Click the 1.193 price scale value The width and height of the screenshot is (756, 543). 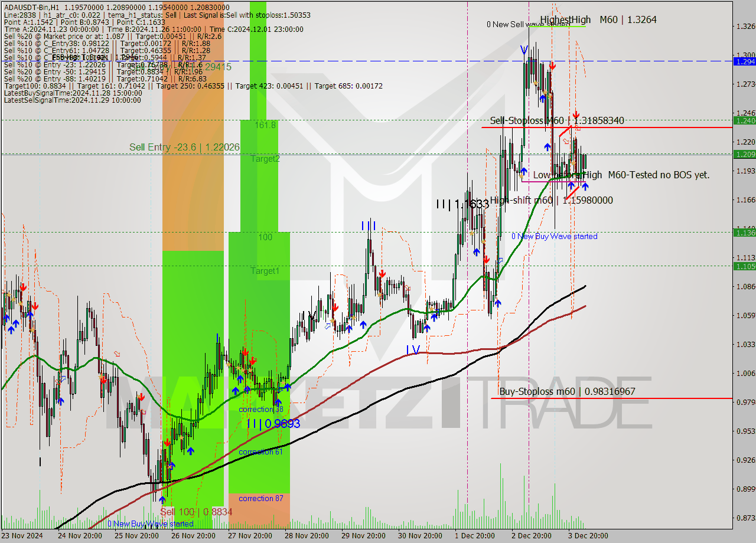(745, 171)
